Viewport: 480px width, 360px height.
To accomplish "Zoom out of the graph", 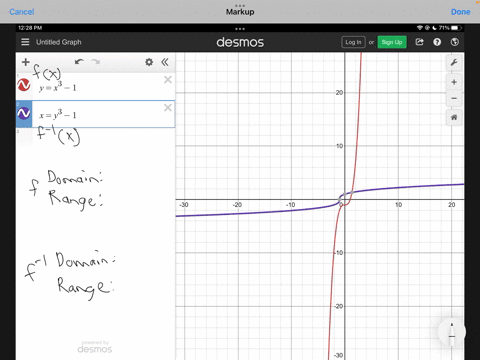I will pos(454,98).
